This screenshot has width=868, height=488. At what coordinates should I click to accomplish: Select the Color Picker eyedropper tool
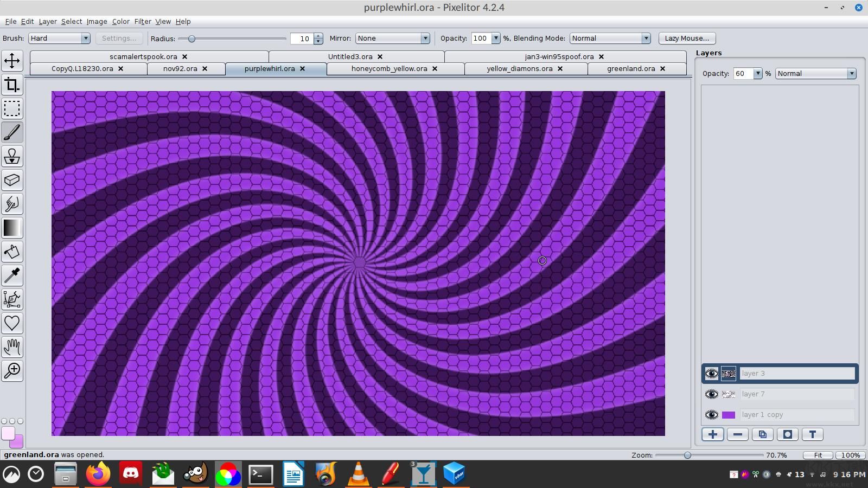pyautogui.click(x=12, y=275)
